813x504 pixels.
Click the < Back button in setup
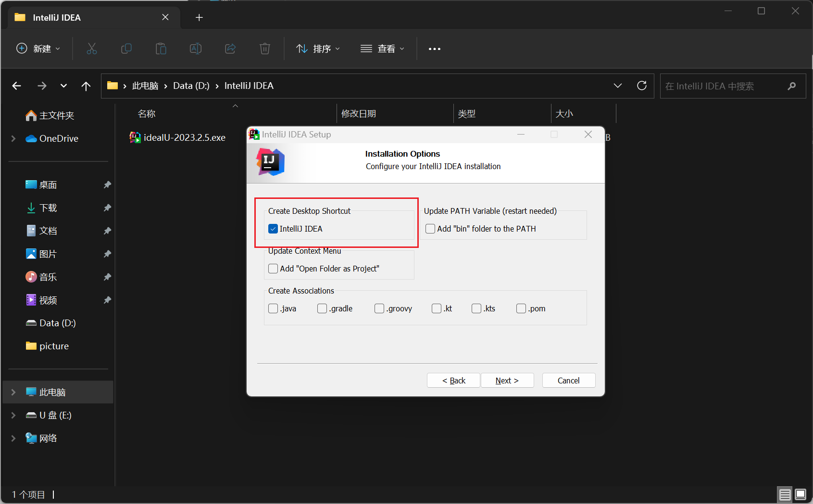pyautogui.click(x=454, y=381)
